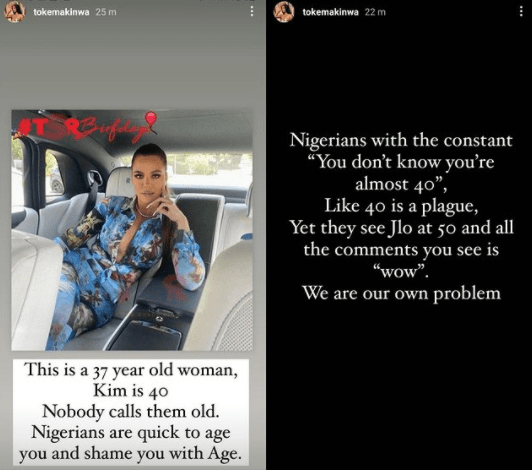The width and height of the screenshot is (532, 470).
Task: Open the options menu on the 22 m story
Action: tap(521, 12)
